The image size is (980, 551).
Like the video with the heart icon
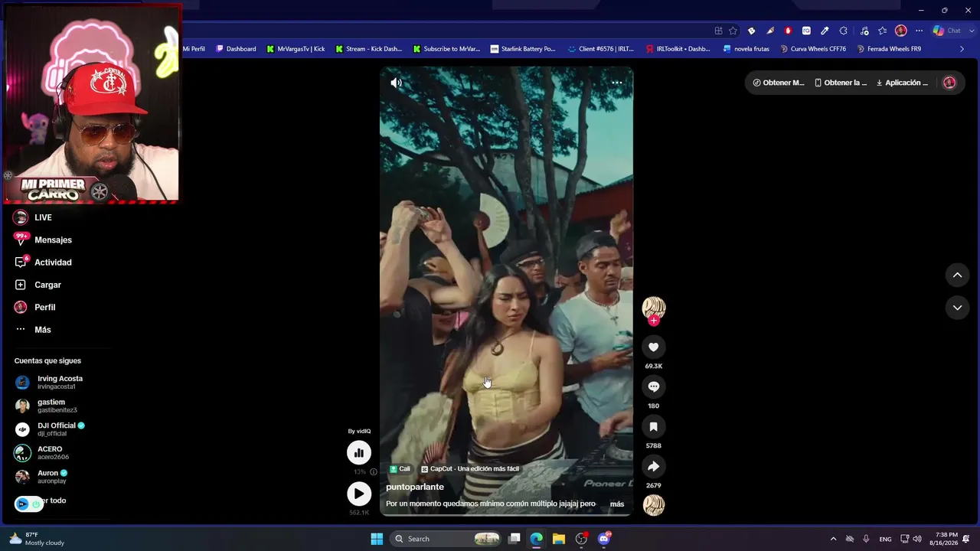point(653,347)
